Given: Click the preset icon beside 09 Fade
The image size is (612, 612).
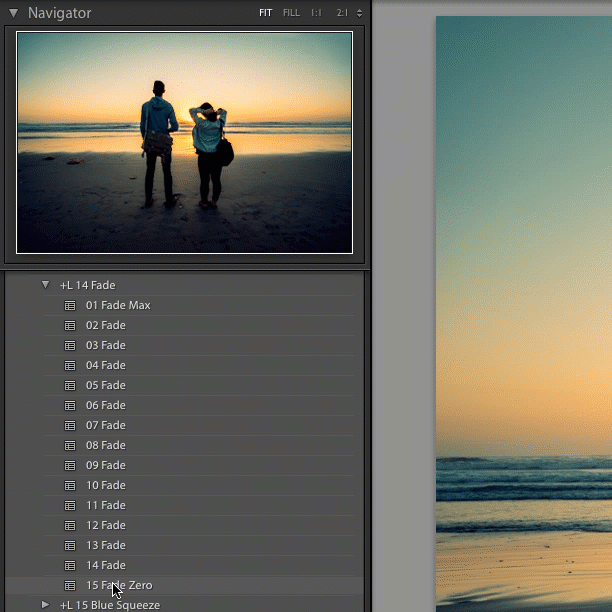Looking at the screenshot, I should pyautogui.click(x=70, y=465).
